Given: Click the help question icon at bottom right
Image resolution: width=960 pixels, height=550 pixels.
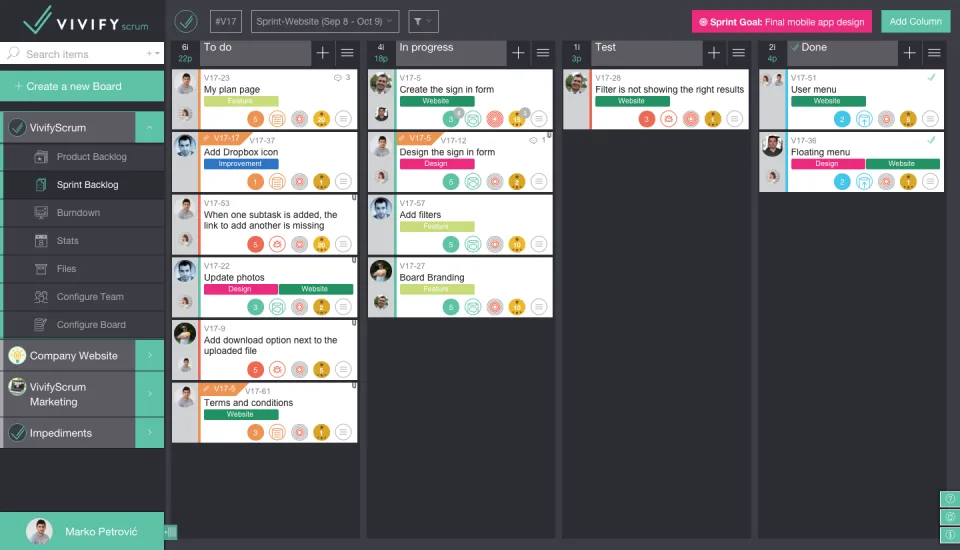Looking at the screenshot, I should coord(950,499).
